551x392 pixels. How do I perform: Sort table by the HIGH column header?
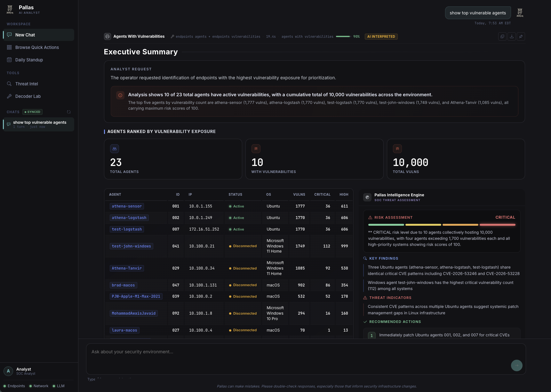tap(344, 194)
